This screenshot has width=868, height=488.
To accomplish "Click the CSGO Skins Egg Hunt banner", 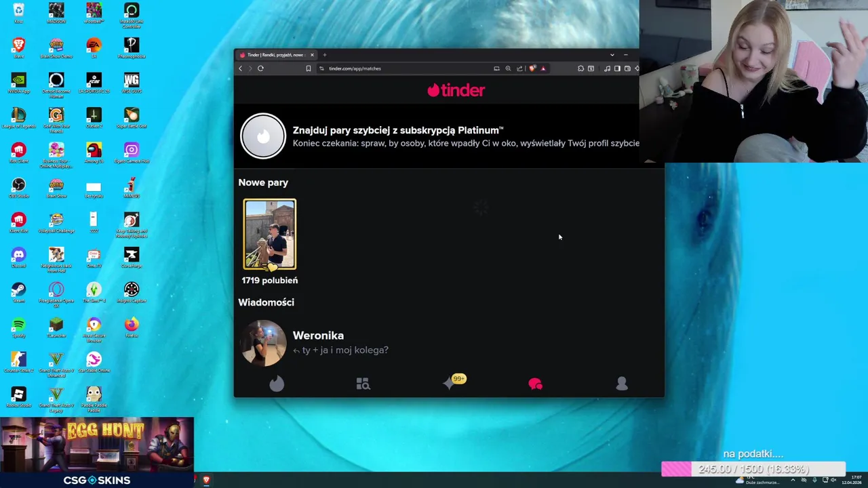I will [x=97, y=453].
